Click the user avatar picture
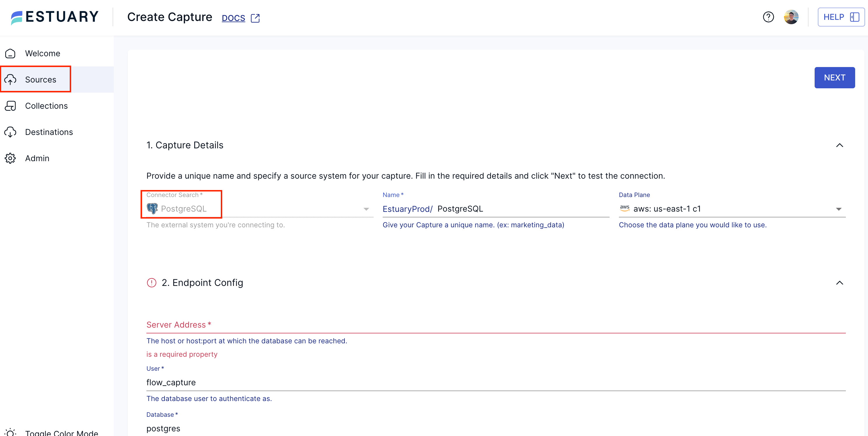The width and height of the screenshot is (868, 436). tap(791, 17)
